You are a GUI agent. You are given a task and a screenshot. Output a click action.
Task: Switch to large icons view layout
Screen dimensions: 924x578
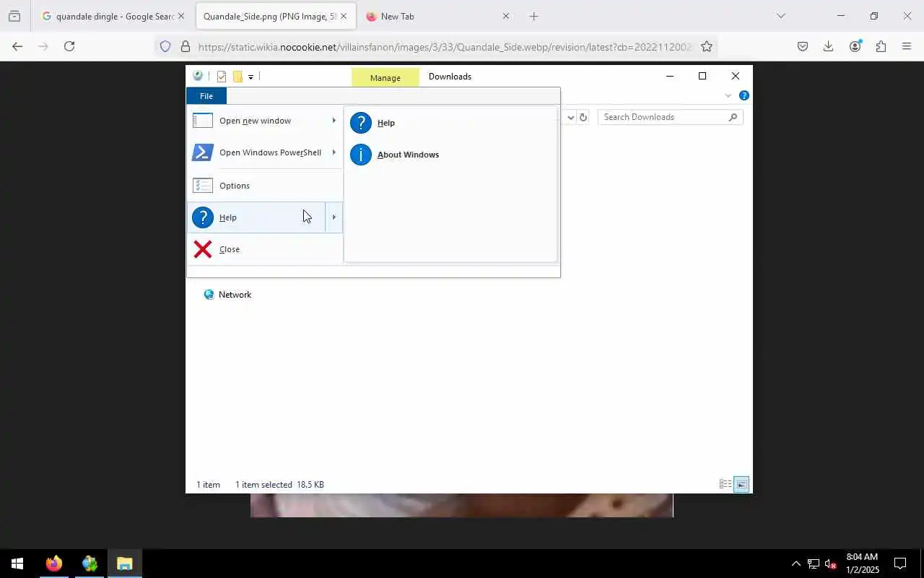coord(741,484)
